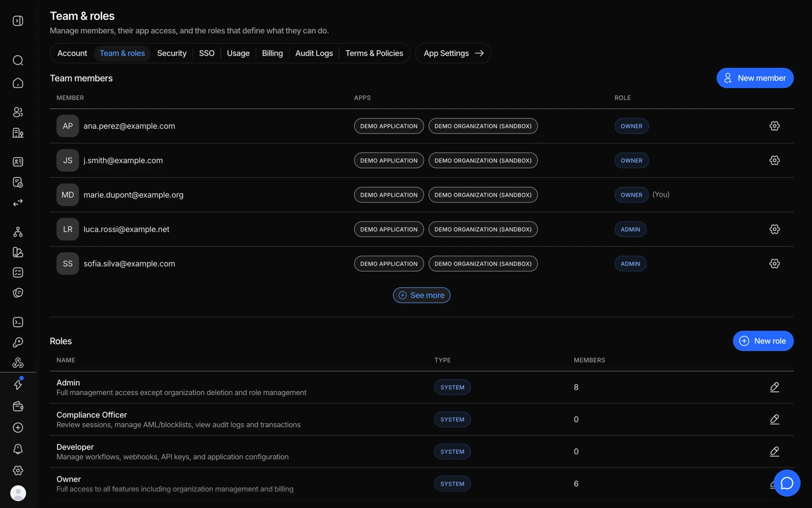Open the wallet sidebar icon
The height and width of the screenshot is (508, 812).
(18, 406)
